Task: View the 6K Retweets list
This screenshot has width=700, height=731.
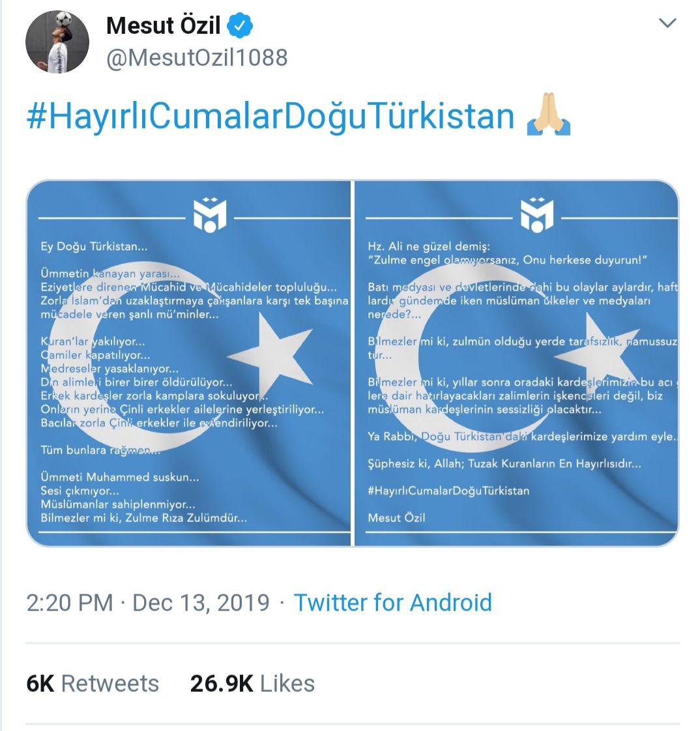Action: 93,683
